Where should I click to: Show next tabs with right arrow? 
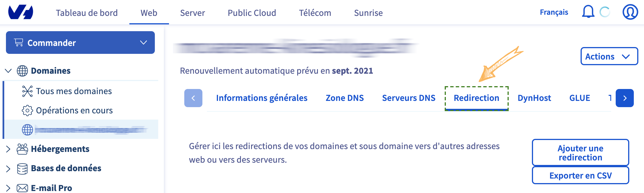click(624, 98)
